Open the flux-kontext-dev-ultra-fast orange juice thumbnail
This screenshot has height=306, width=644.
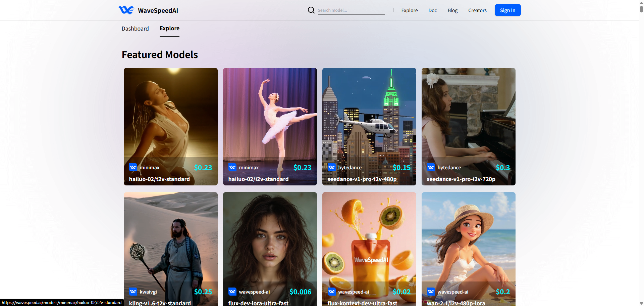click(x=369, y=249)
